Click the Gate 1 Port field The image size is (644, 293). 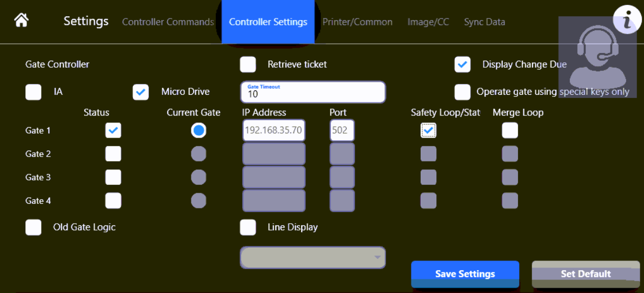click(x=342, y=131)
